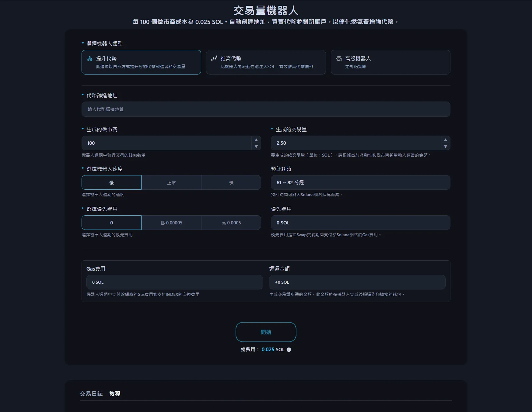Select the 高級機器人 custom strategy card

390,62
